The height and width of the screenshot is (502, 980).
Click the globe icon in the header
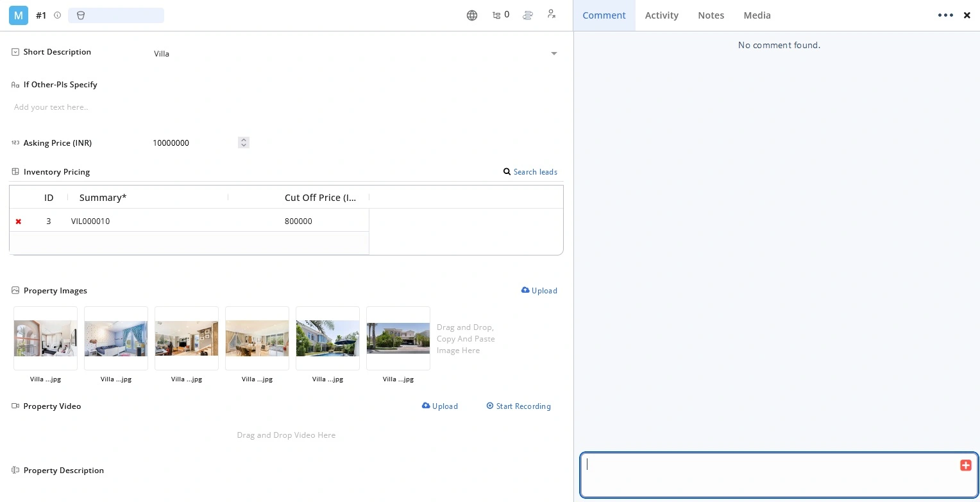(472, 15)
